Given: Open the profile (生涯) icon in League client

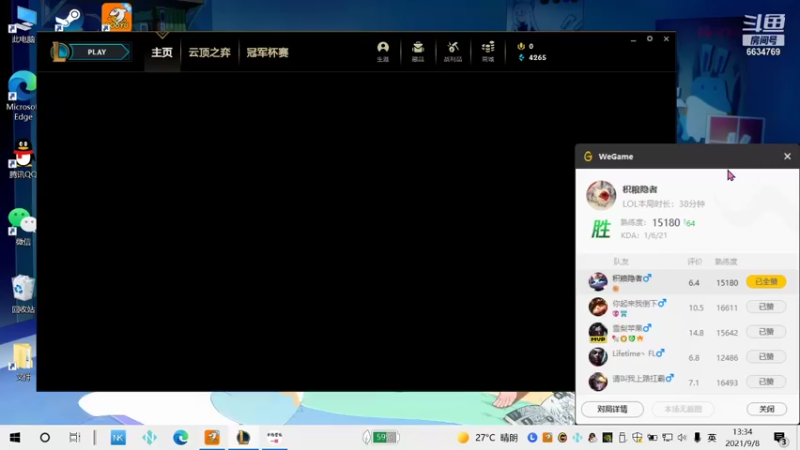Looking at the screenshot, I should [x=383, y=52].
